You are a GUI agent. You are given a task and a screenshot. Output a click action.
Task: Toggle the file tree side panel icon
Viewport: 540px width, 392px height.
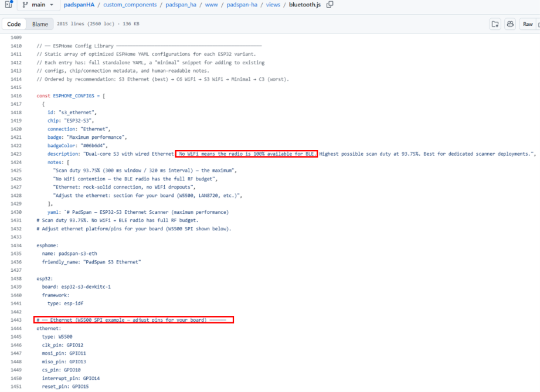[9, 5]
